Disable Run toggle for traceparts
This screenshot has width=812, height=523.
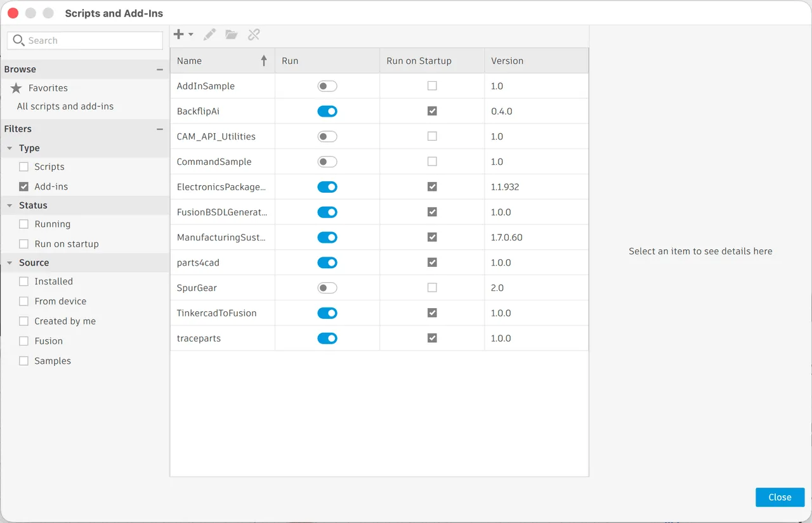tap(327, 339)
